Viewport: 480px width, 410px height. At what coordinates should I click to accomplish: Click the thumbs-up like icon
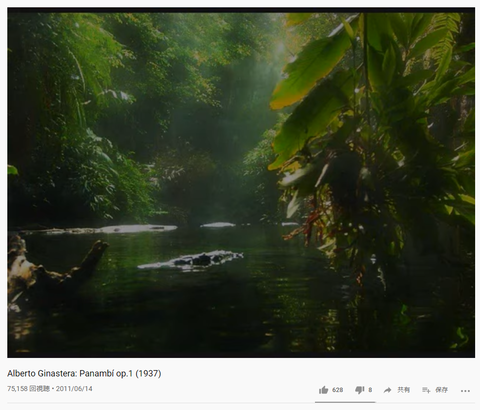323,390
